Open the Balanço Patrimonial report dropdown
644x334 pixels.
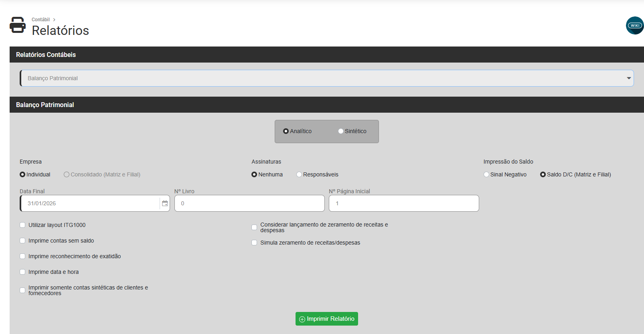pyautogui.click(x=327, y=78)
